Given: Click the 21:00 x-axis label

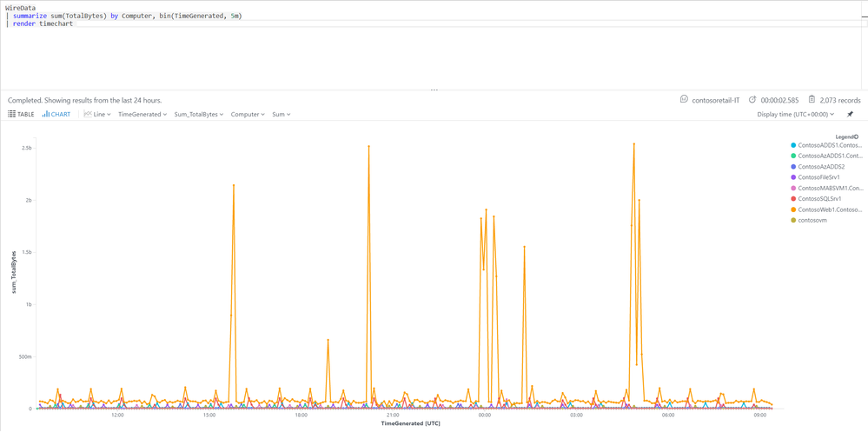Looking at the screenshot, I should [393, 415].
